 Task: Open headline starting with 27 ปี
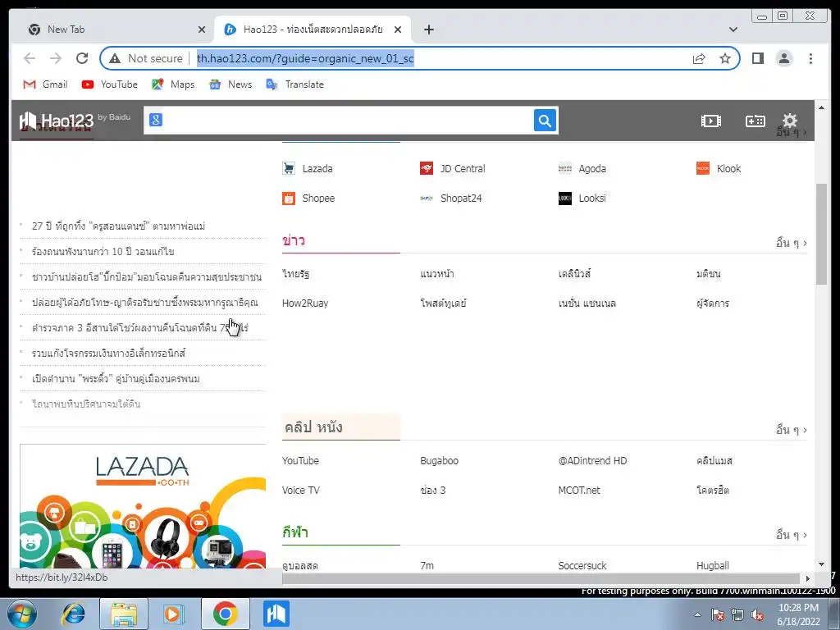118,226
